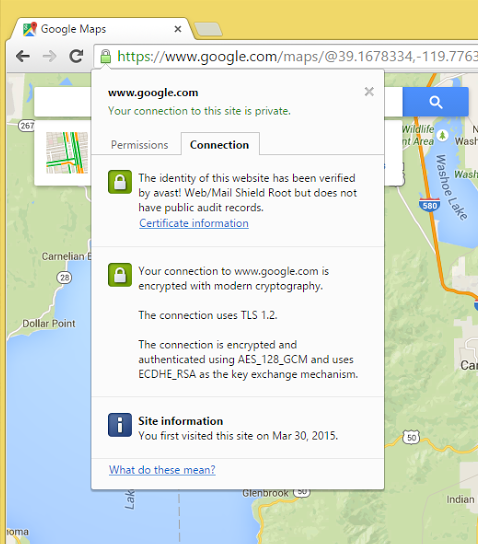Viewport: 478px width, 544px height.
Task: Click the green park tree icon on map
Action: coord(442,135)
